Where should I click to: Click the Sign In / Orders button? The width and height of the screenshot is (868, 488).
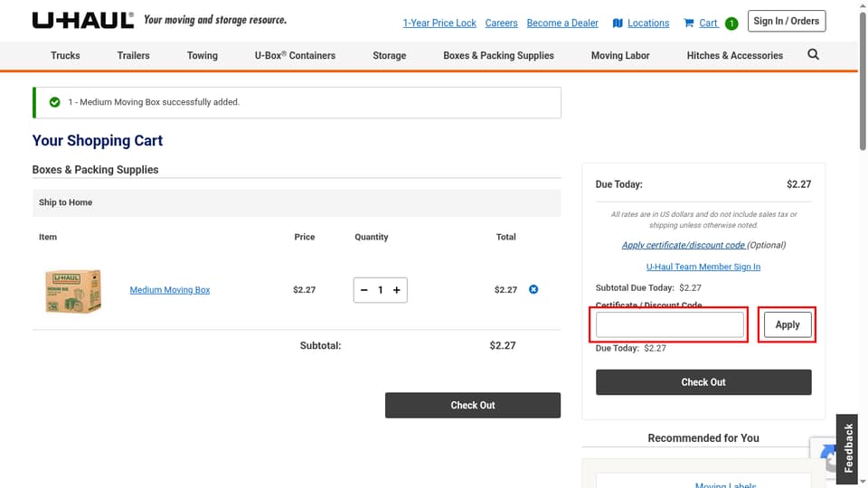pos(786,21)
